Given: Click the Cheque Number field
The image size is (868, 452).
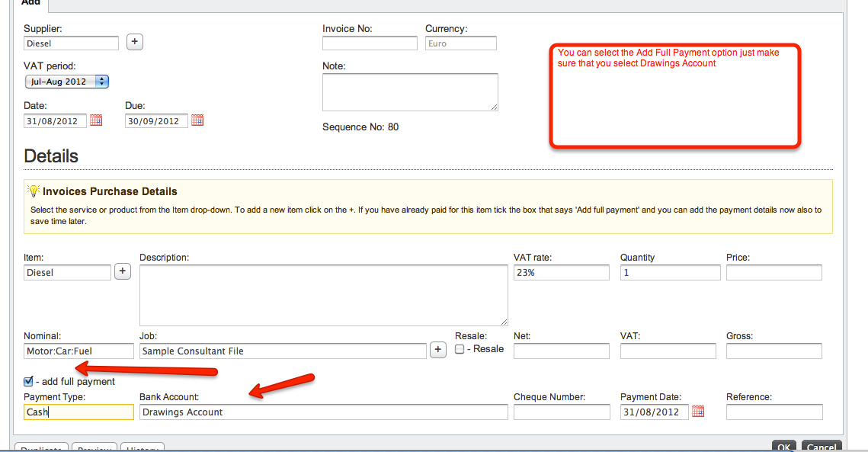Looking at the screenshot, I should 562,412.
